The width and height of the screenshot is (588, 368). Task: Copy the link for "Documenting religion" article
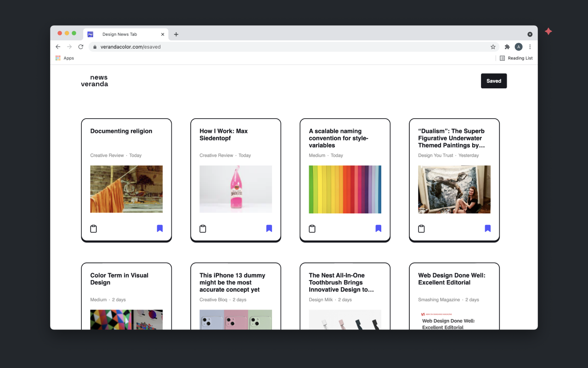click(94, 228)
